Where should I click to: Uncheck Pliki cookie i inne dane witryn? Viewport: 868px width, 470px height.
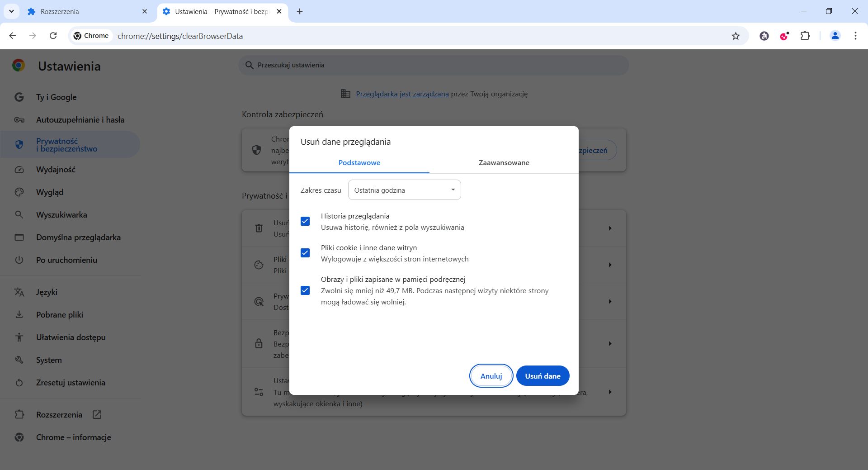point(305,253)
